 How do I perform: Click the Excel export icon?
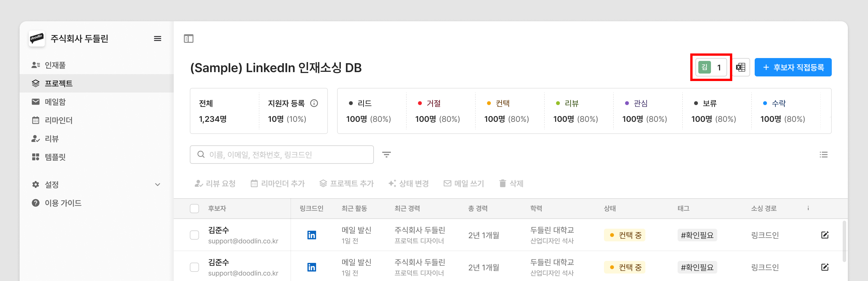click(x=741, y=67)
